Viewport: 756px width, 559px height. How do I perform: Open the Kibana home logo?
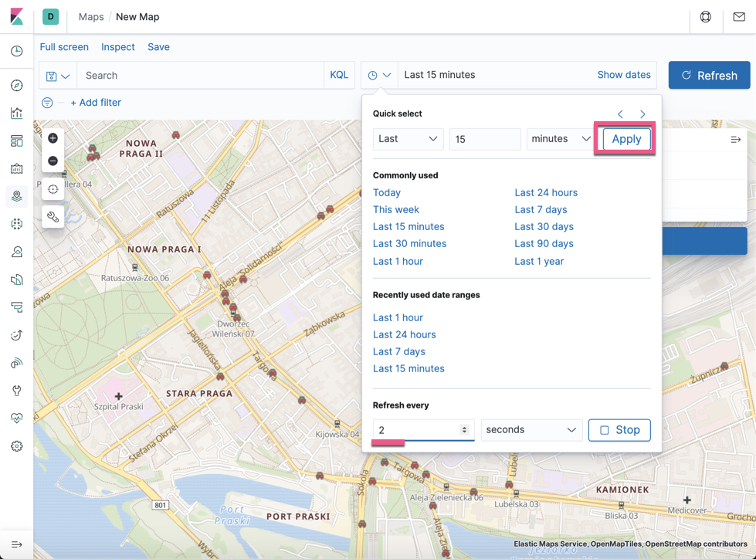pyautogui.click(x=16, y=16)
